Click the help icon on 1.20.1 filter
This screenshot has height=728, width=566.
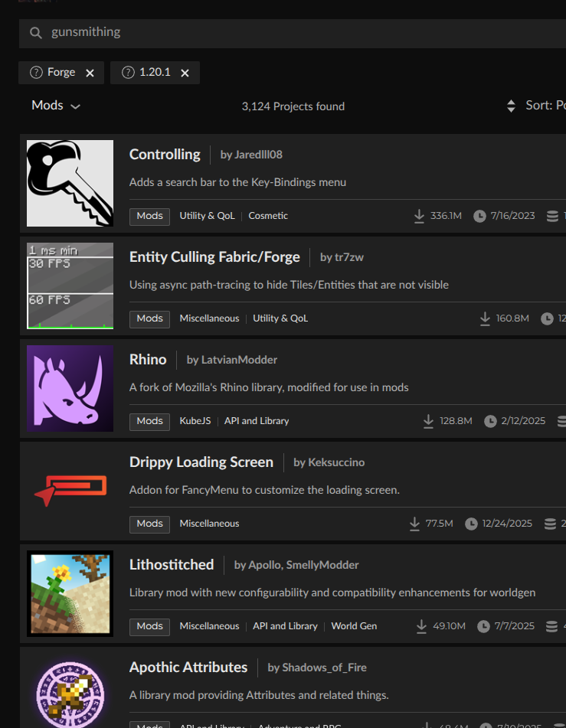[128, 73]
